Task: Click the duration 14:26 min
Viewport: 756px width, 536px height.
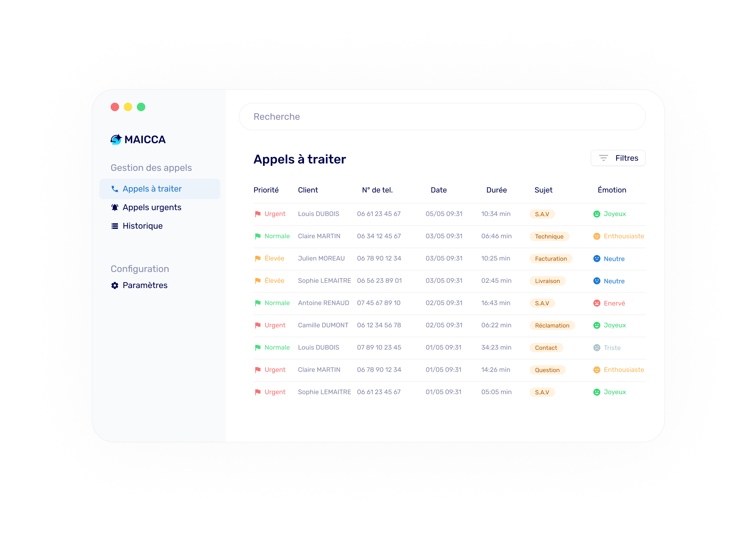Action: tap(496, 370)
